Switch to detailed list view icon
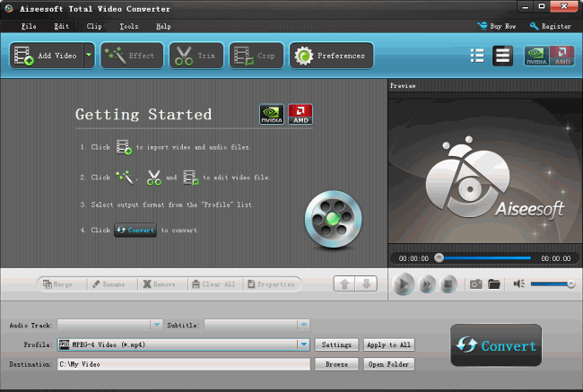583x392 pixels. coord(477,56)
